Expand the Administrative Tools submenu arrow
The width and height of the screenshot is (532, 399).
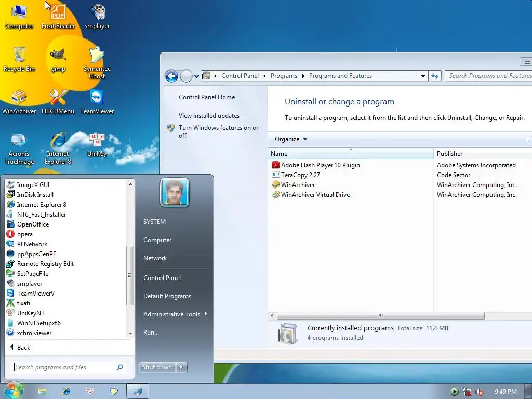click(x=206, y=314)
